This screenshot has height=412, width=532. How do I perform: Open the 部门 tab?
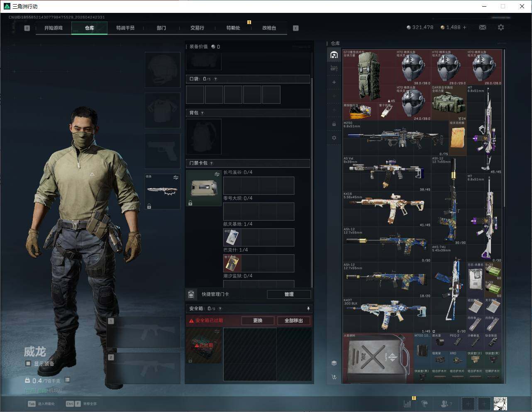tap(161, 28)
